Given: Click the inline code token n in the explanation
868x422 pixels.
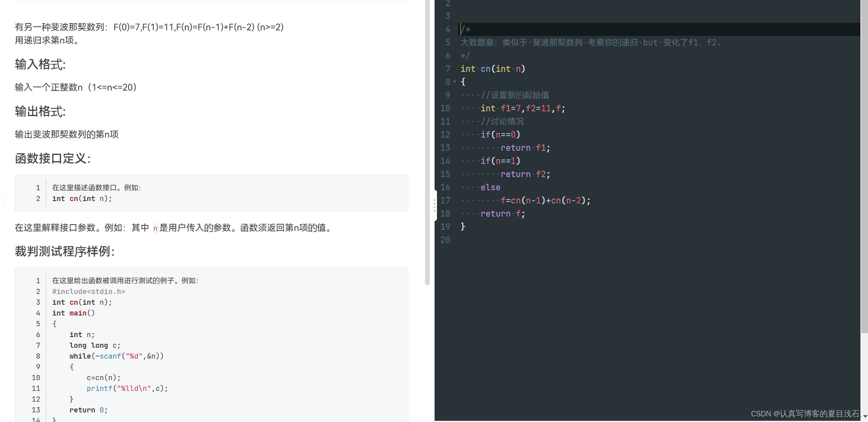Looking at the screenshot, I should click(x=155, y=228).
